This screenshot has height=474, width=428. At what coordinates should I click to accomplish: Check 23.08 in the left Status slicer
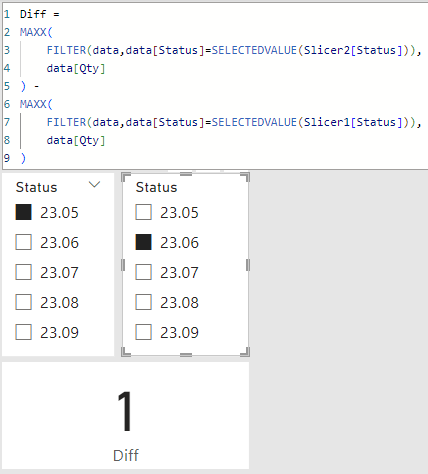(x=23, y=302)
